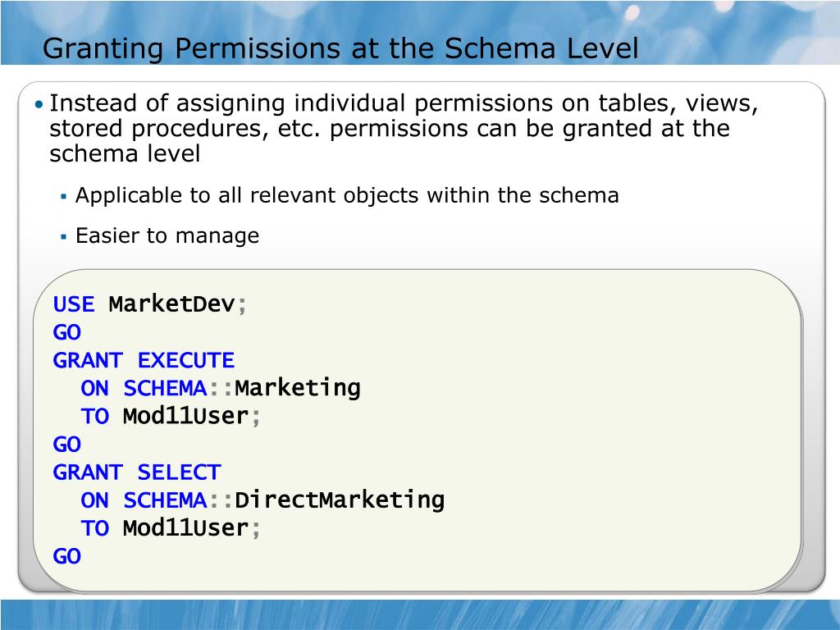Click the 'SELECT' keyword

tap(179, 472)
